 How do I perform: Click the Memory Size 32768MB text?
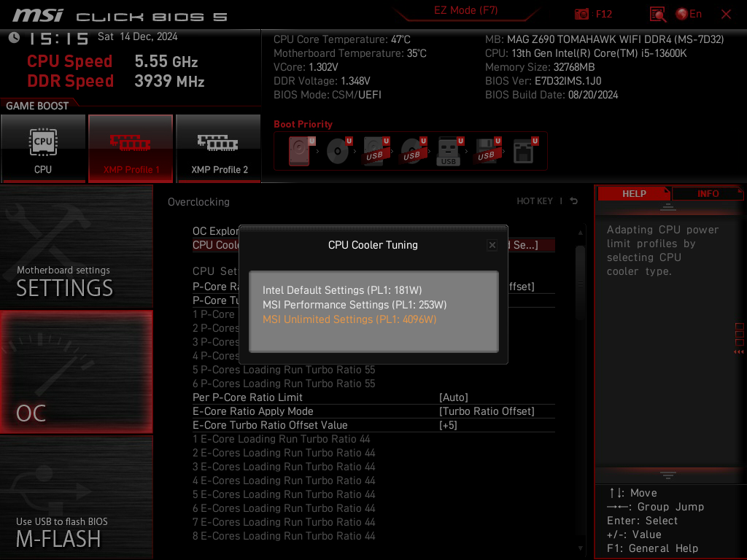click(x=540, y=67)
